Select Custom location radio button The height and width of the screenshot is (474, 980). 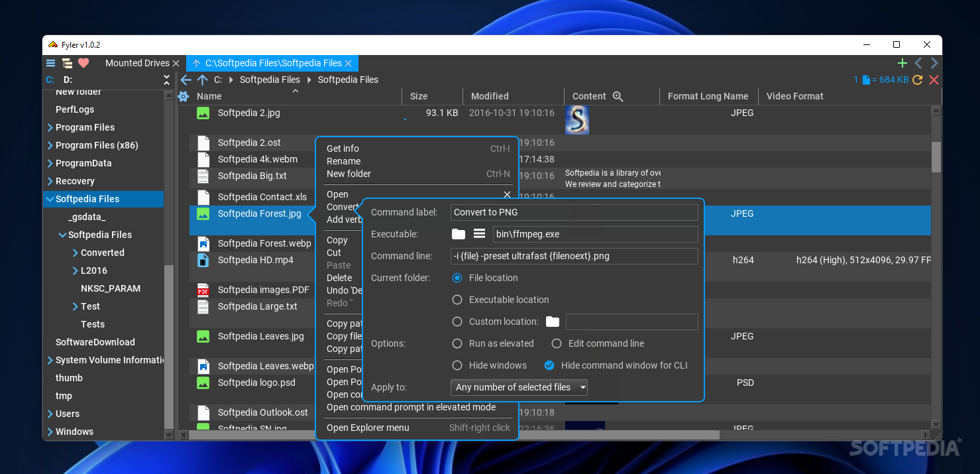tap(457, 322)
